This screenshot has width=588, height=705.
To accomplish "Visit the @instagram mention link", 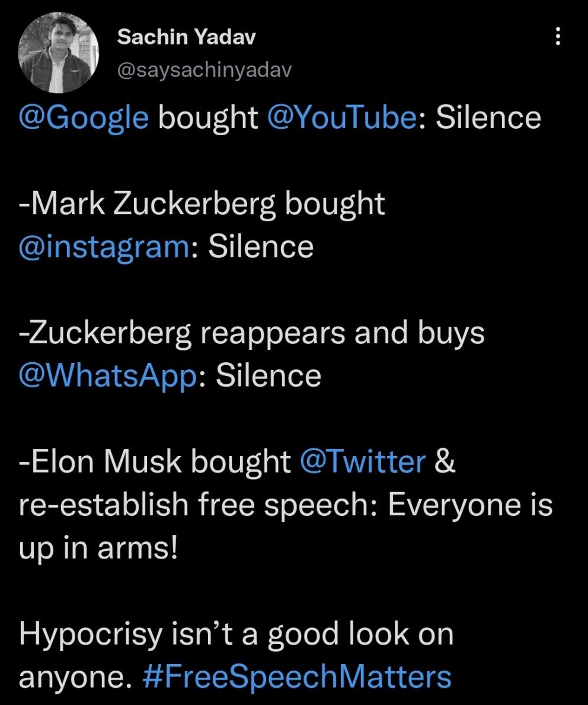I will [104, 247].
